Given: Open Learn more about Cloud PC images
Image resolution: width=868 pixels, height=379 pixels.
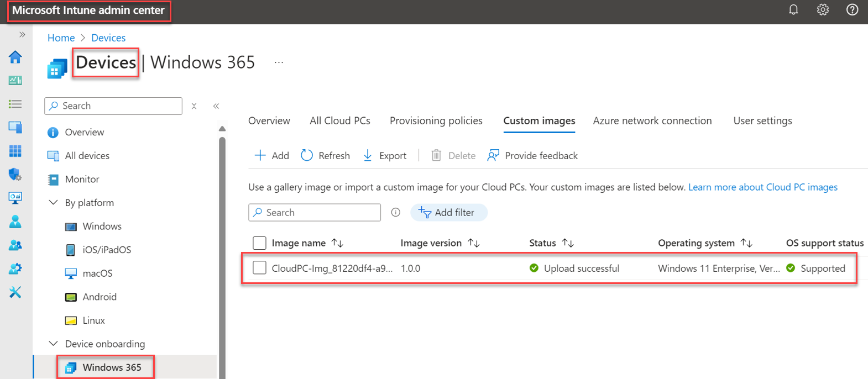Looking at the screenshot, I should click(x=763, y=187).
